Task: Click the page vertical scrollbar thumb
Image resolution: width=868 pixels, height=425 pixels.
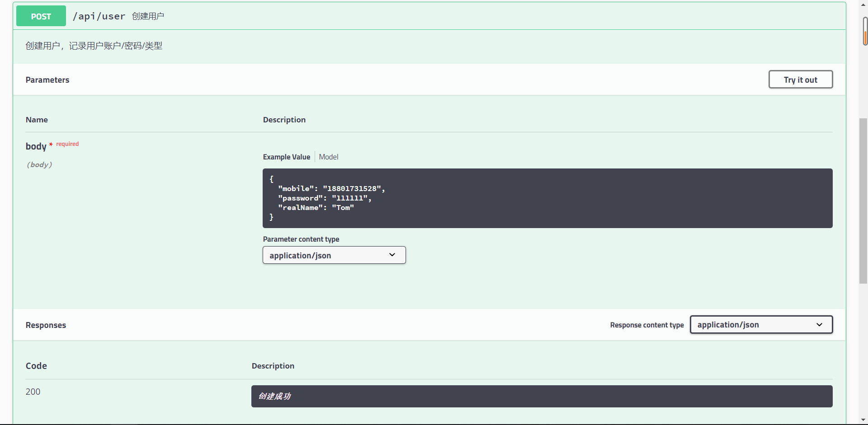Action: pyautogui.click(x=863, y=201)
